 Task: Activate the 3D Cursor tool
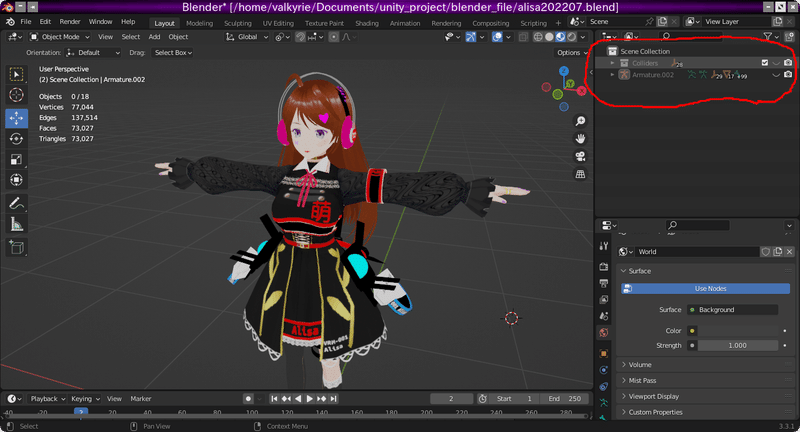click(16, 95)
